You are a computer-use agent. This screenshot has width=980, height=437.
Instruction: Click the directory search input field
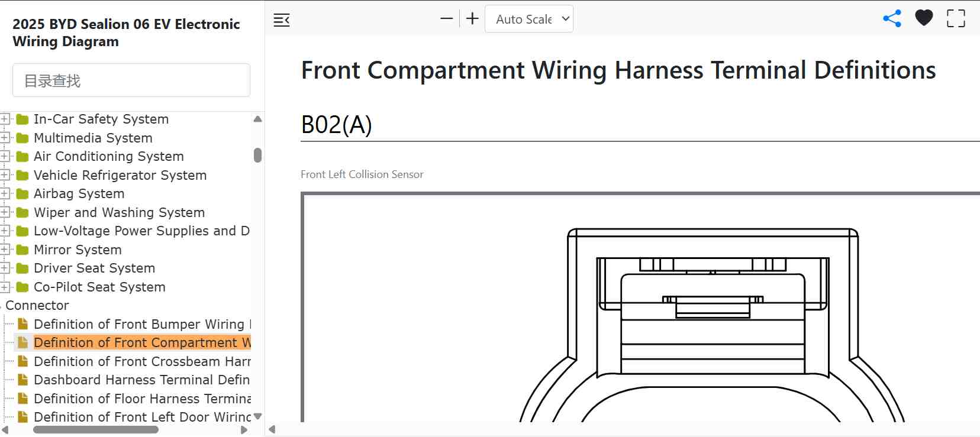[131, 80]
